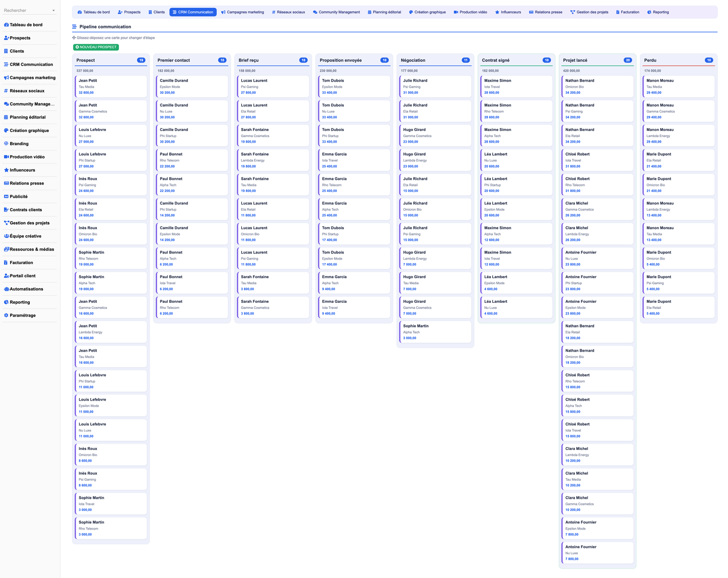Click the Proposition envoyée total 230 000,00
Screen dimensions: 728x578
pos(328,71)
